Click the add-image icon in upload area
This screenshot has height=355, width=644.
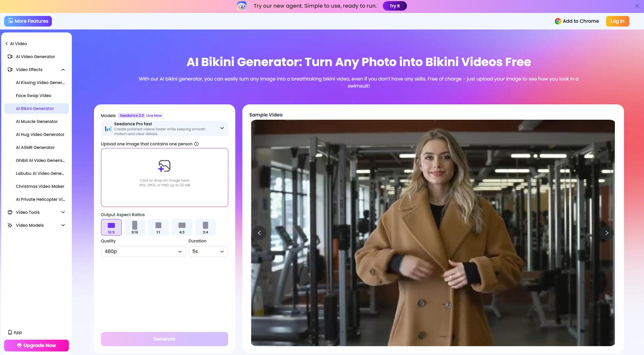pyautogui.click(x=164, y=166)
